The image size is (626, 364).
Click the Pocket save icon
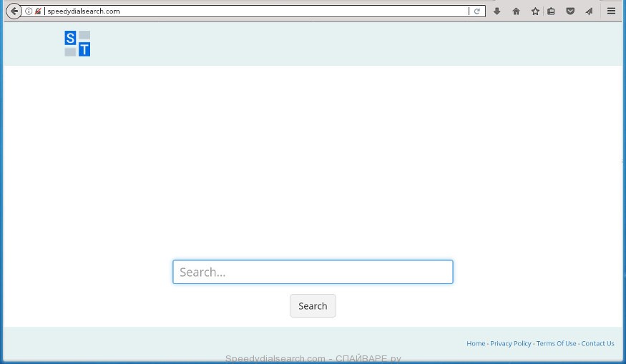(570, 11)
